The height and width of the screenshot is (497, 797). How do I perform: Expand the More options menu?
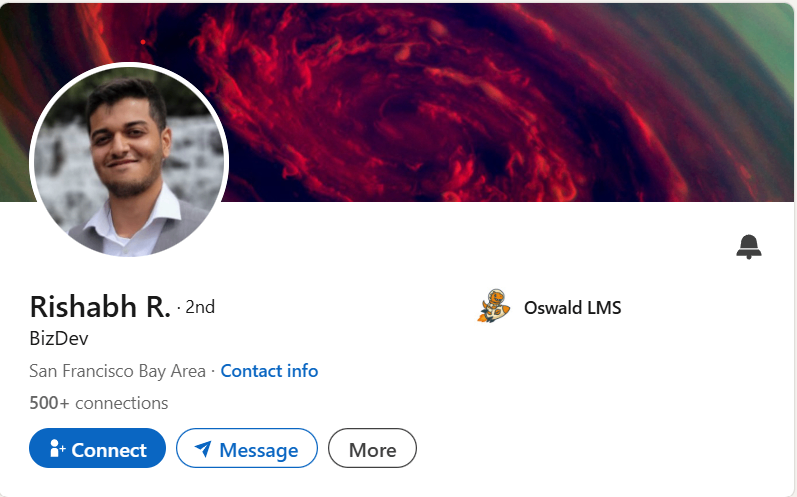click(x=372, y=448)
